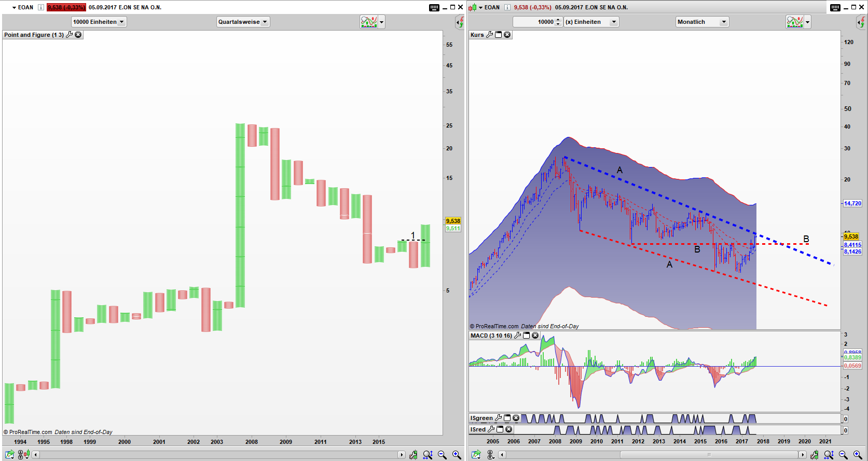
Task: Auto-fit zoom on right chart
Action: 829,455
